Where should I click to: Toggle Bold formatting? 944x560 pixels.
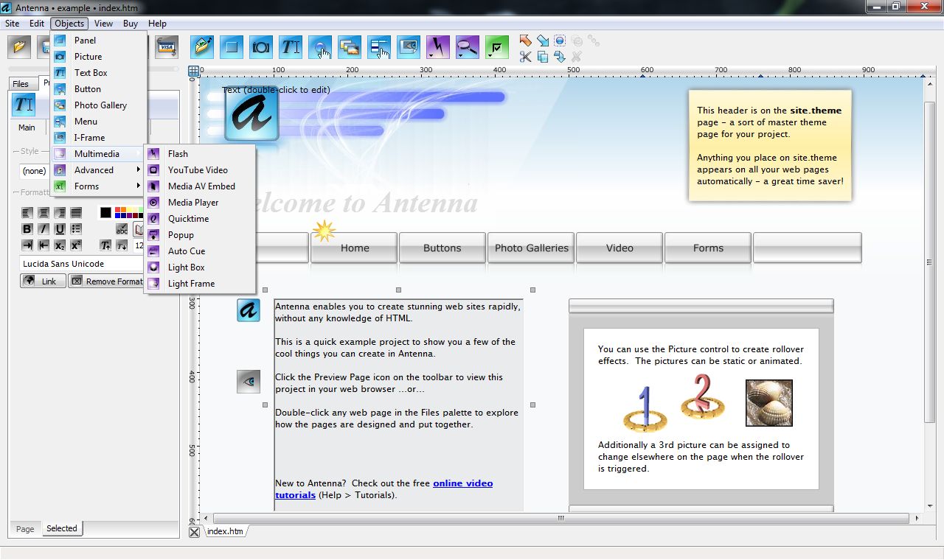(x=27, y=229)
